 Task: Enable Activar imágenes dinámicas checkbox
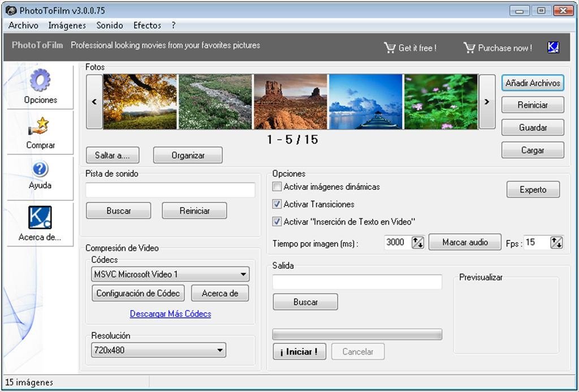[x=277, y=187]
